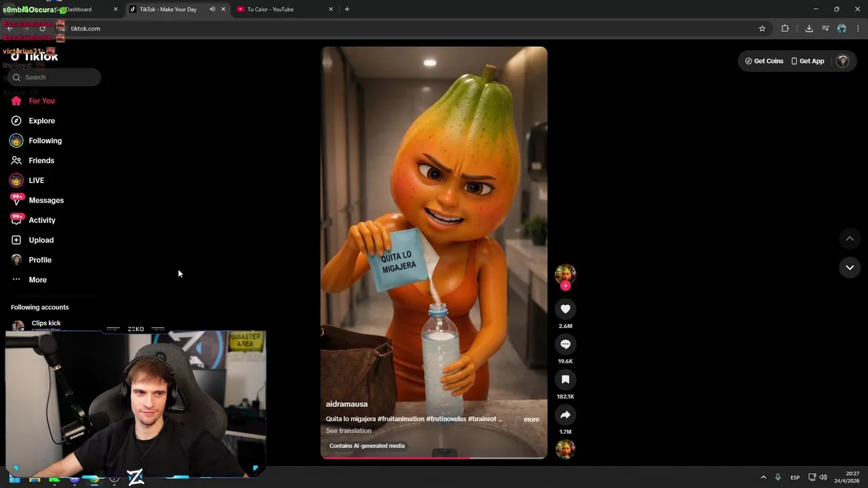
Task: Go to the next video with down chevron
Action: pyautogui.click(x=850, y=268)
